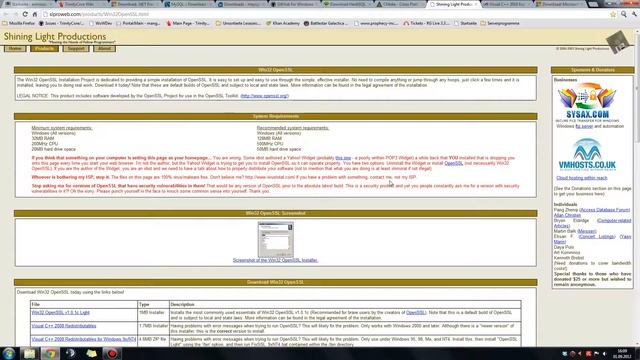Screen dimensions: 640x360
Task: Reload the page with the refresh icon
Action: click(x=25, y=14)
